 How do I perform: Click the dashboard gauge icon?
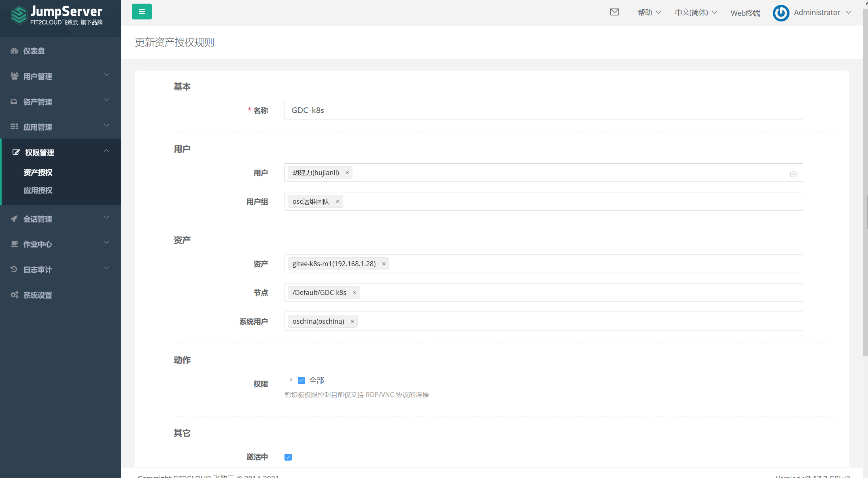click(x=15, y=51)
